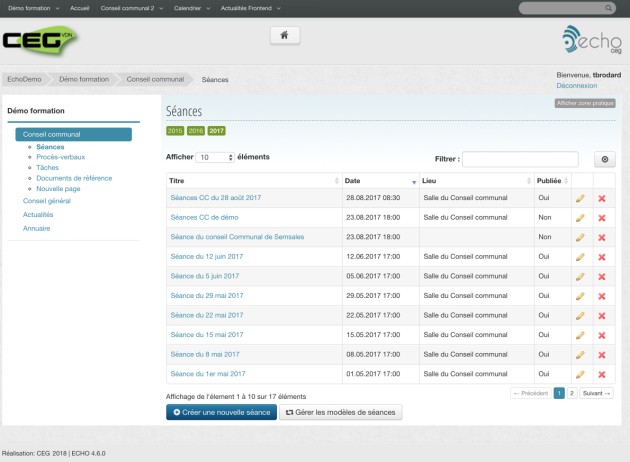The width and height of the screenshot is (630, 462).
Task: Open Nouvelle page in sidebar
Action: pyautogui.click(x=58, y=189)
